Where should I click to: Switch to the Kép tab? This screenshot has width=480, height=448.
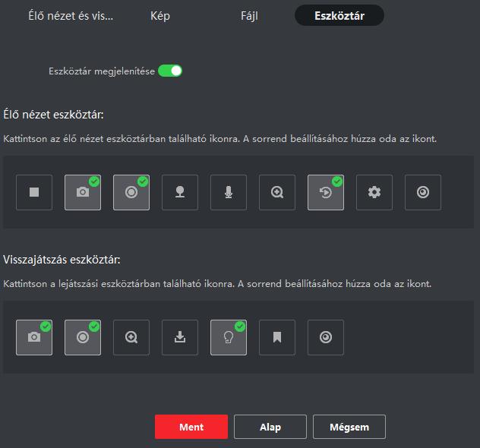[x=160, y=16]
